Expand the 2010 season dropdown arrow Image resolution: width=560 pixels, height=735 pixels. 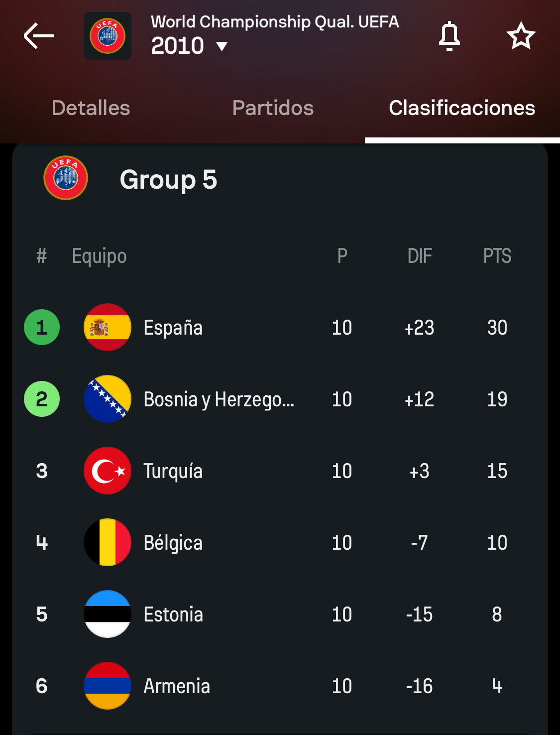click(x=222, y=46)
